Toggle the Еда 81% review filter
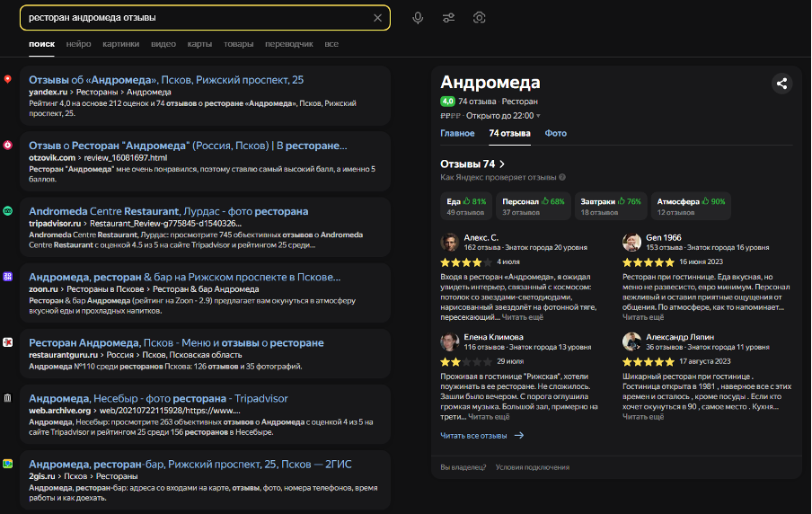 pyautogui.click(x=465, y=207)
